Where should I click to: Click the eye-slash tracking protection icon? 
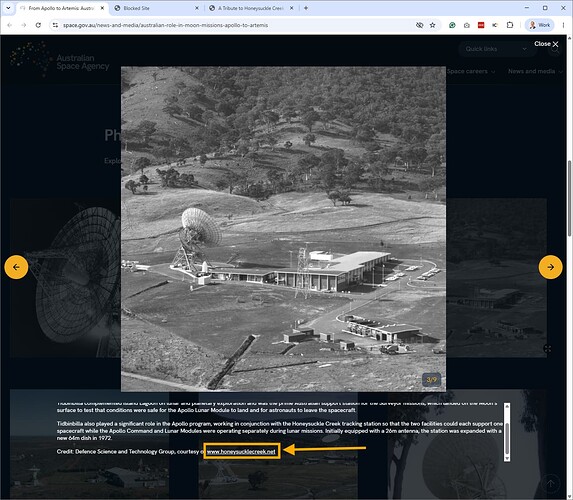click(x=420, y=25)
